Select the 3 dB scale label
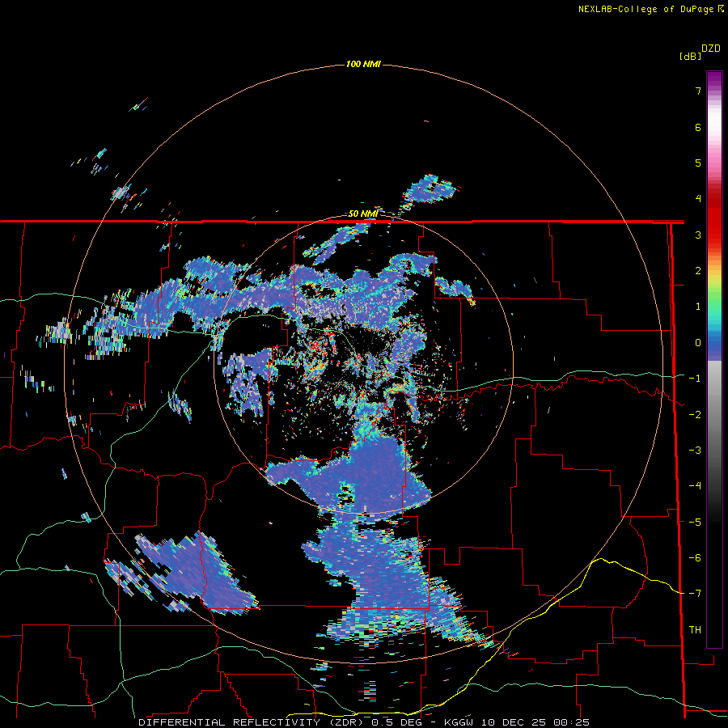The width and height of the screenshot is (728, 728). pos(698,235)
